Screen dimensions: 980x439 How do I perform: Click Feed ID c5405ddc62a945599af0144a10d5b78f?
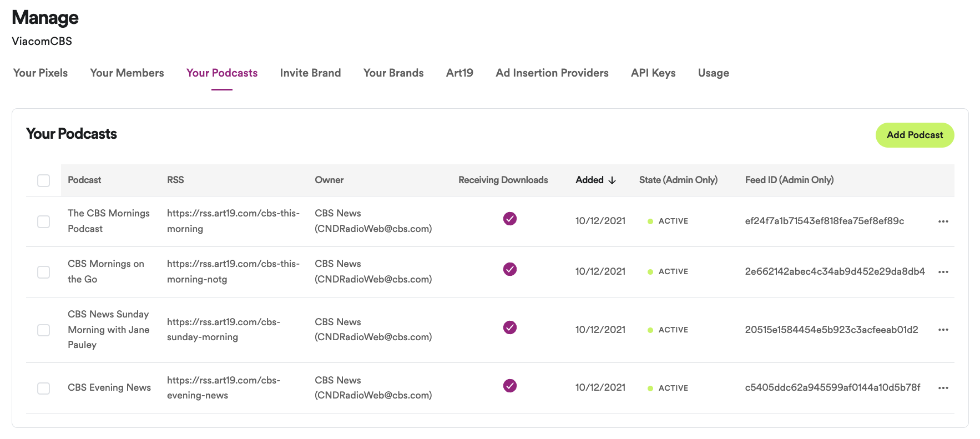coord(832,387)
